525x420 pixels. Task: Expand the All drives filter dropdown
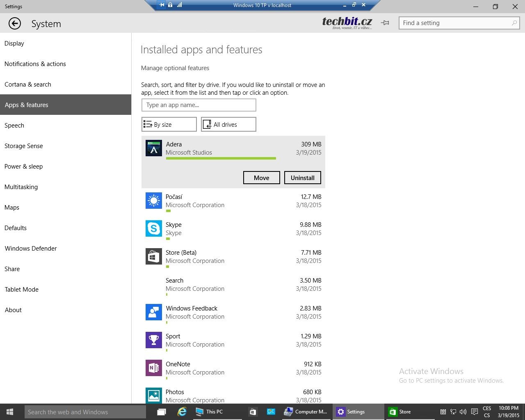[228, 125]
